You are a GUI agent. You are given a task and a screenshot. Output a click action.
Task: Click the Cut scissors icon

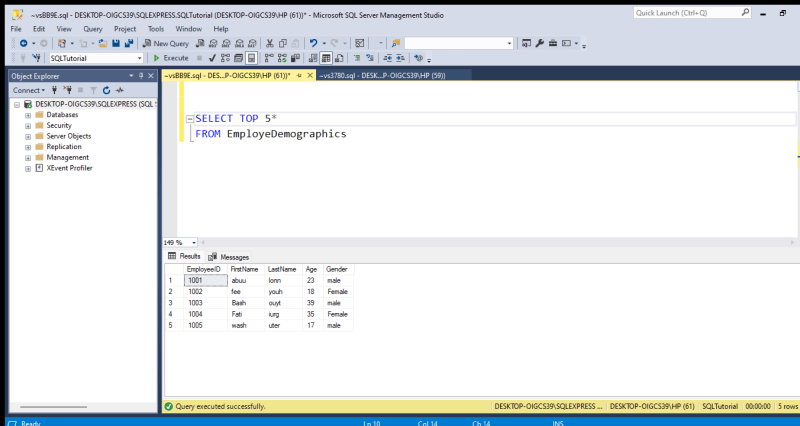[x=269, y=43]
